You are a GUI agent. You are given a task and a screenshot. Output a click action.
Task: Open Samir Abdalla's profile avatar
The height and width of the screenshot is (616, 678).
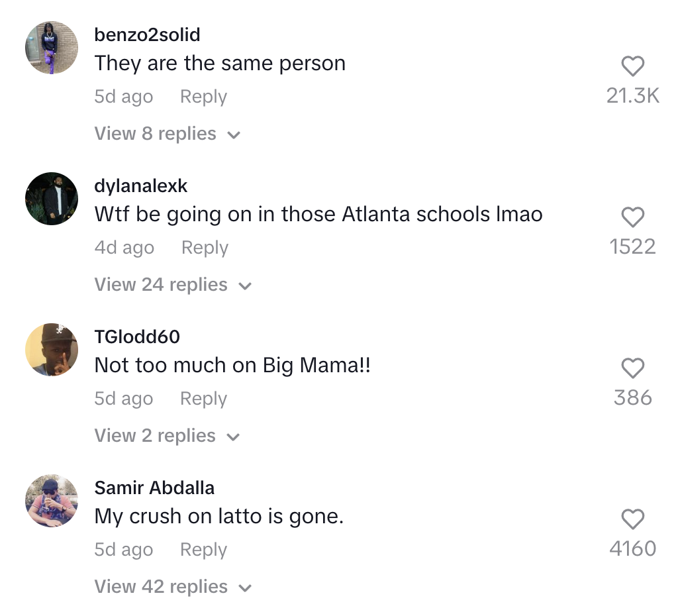pos(52,501)
